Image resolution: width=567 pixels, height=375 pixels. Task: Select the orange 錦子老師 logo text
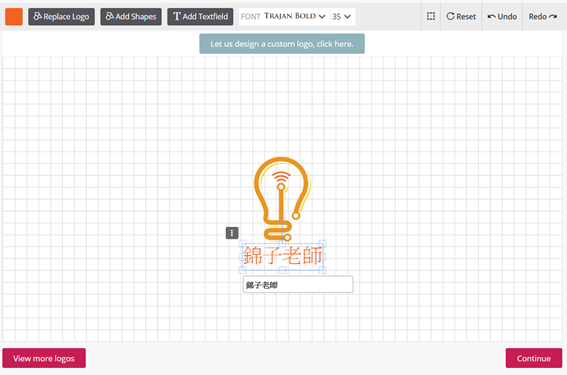click(x=282, y=256)
